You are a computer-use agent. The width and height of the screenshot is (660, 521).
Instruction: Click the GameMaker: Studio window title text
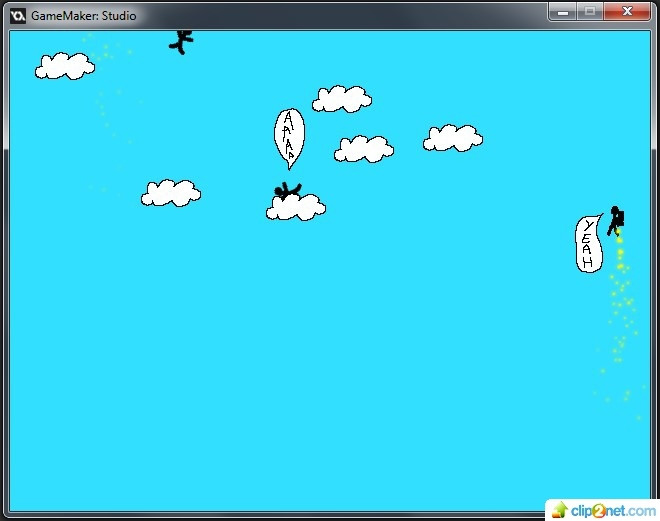point(84,16)
